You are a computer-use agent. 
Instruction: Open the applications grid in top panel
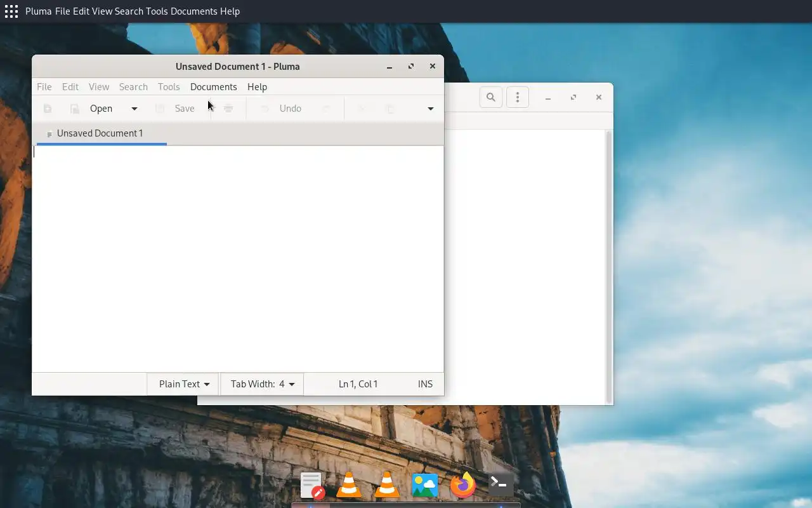click(11, 11)
